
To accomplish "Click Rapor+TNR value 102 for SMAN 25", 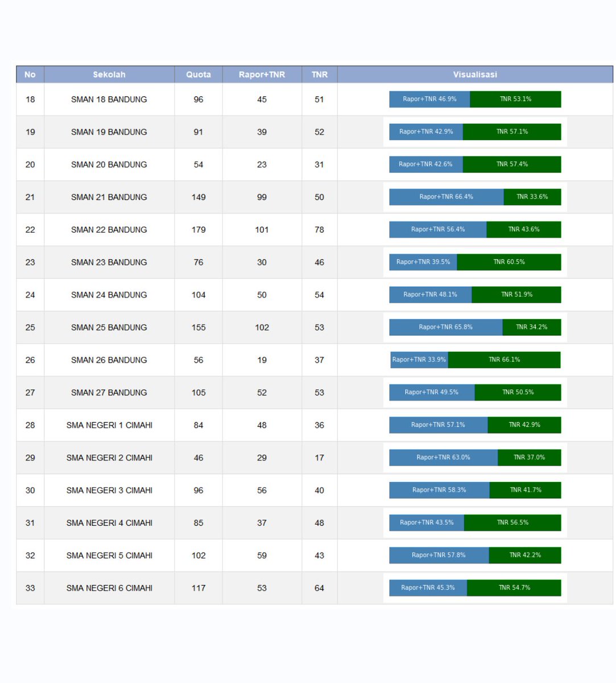I will tap(262, 327).
